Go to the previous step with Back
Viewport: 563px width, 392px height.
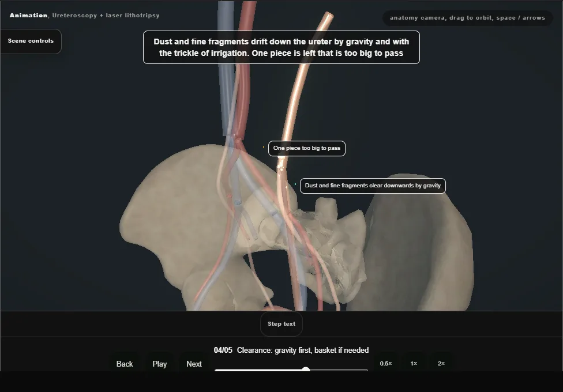125,364
